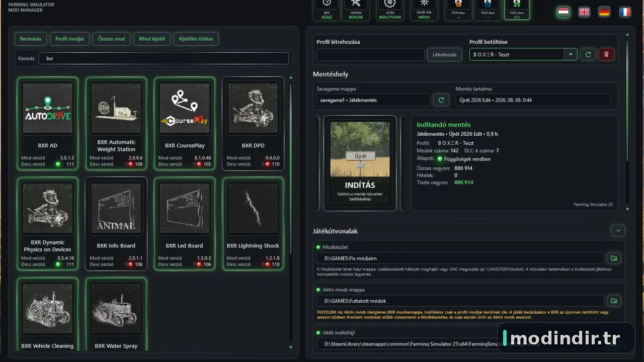Screen dimensions: 644x362
Task: Click the Játék indítófájl path field
Action: (x=460, y=344)
